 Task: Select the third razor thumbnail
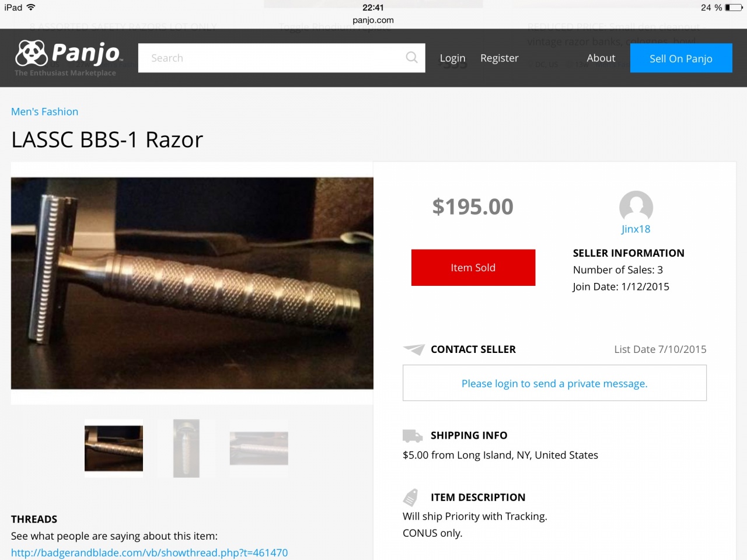(x=259, y=448)
